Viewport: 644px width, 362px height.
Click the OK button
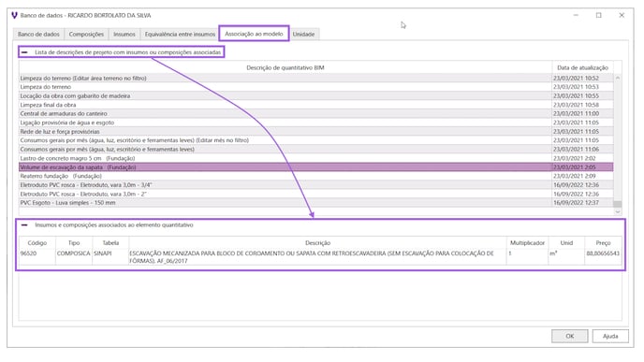point(570,336)
